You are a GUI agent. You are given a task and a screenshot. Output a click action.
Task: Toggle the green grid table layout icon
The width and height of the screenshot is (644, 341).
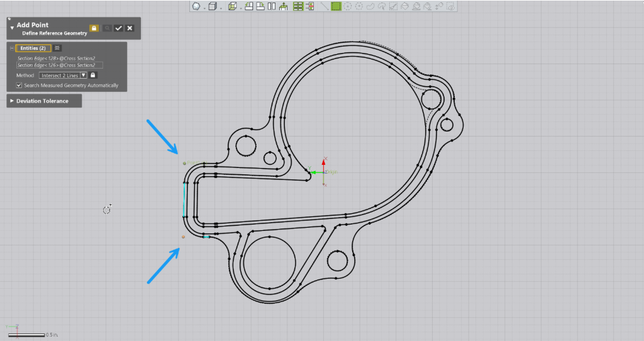click(298, 6)
